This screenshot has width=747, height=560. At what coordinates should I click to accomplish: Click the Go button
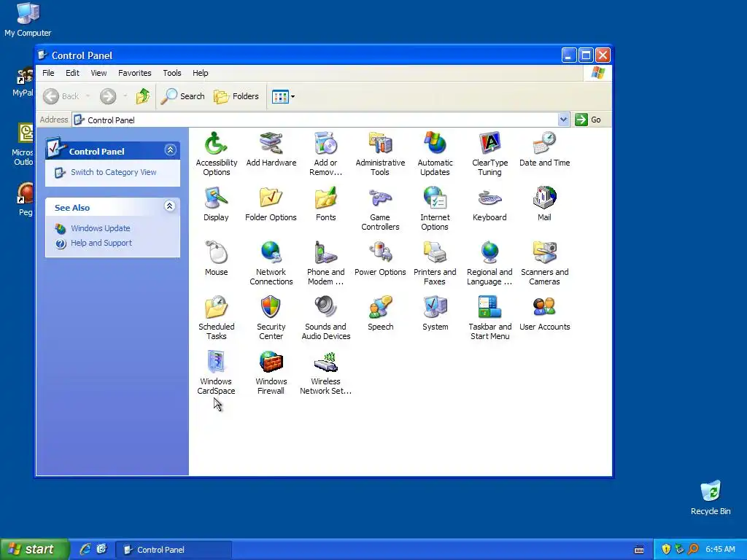coord(589,120)
